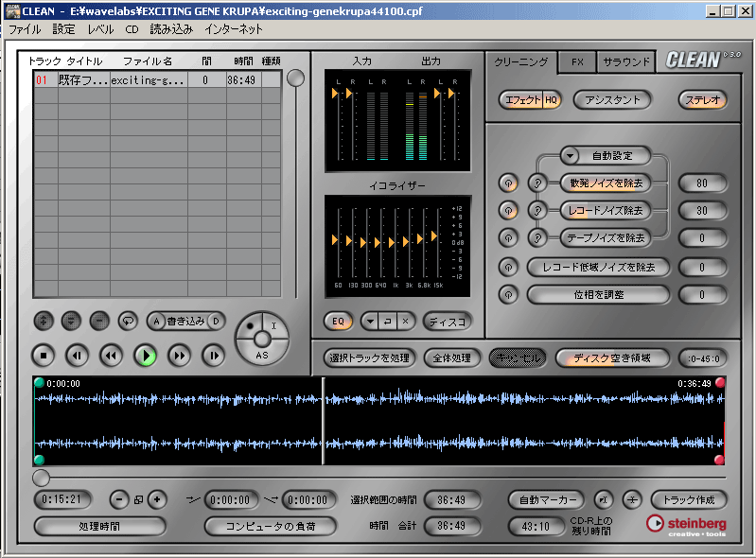756x558 pixels.
Task: Click the 全体処理 button
Action: [x=451, y=358]
